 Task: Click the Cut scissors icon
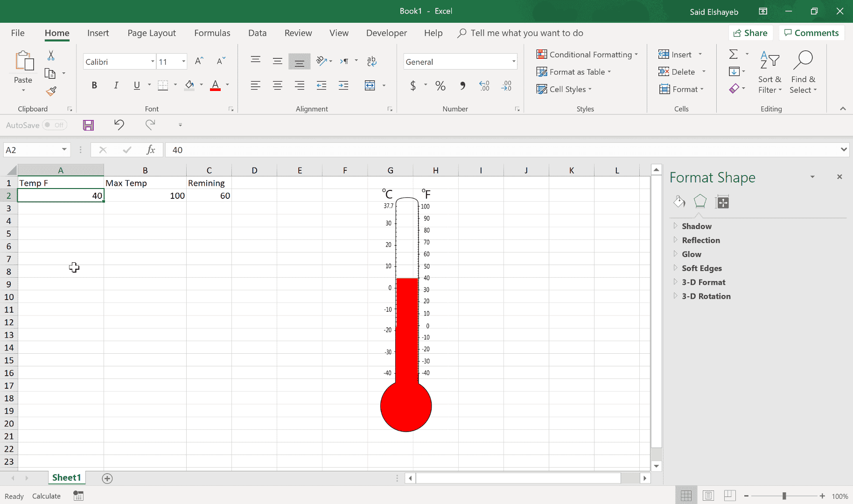click(51, 56)
